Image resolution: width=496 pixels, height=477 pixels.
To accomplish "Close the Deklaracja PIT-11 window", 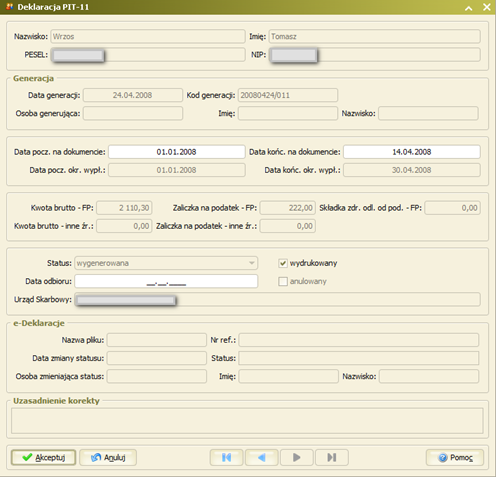I will tap(487, 7).
